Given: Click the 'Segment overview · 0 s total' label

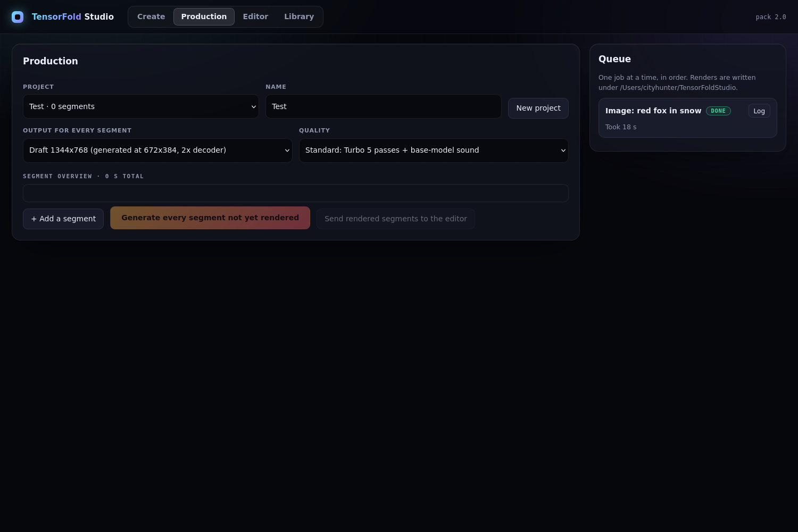Looking at the screenshot, I should point(84,176).
